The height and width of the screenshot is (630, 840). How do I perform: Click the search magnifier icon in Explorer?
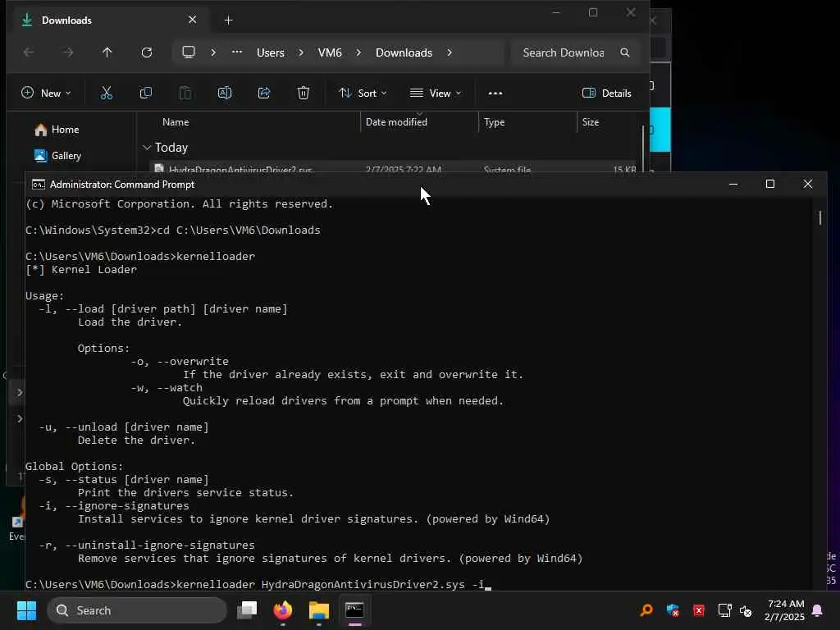click(x=624, y=52)
